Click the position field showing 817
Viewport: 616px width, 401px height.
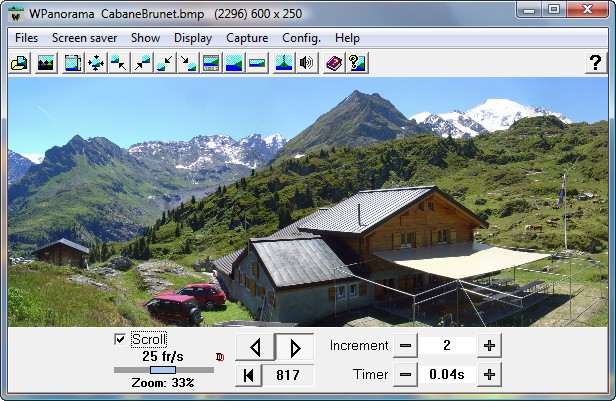288,375
